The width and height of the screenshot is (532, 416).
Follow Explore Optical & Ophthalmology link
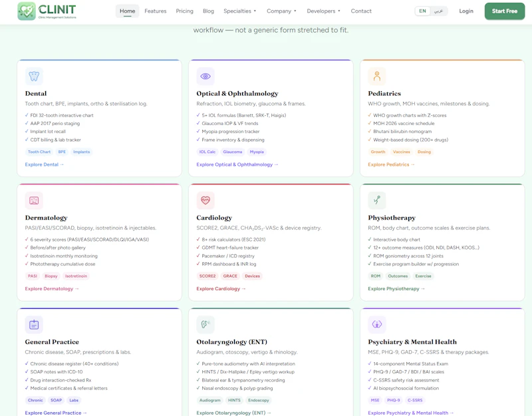tap(237, 164)
